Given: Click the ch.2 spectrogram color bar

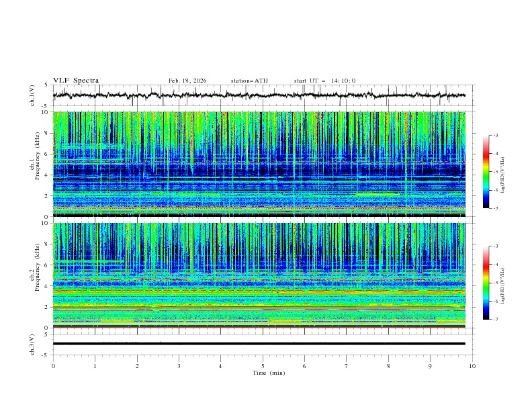Looking at the screenshot, I should pyautogui.click(x=486, y=283).
